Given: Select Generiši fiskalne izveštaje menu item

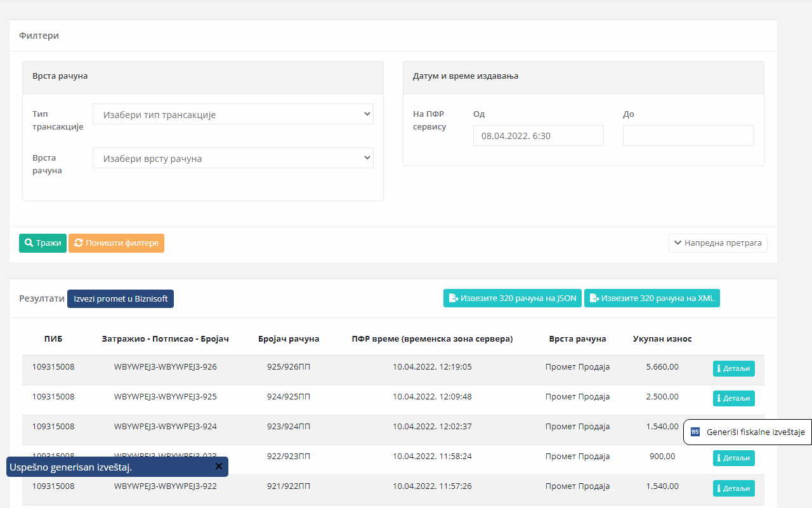Looking at the screenshot, I should click(x=755, y=432).
